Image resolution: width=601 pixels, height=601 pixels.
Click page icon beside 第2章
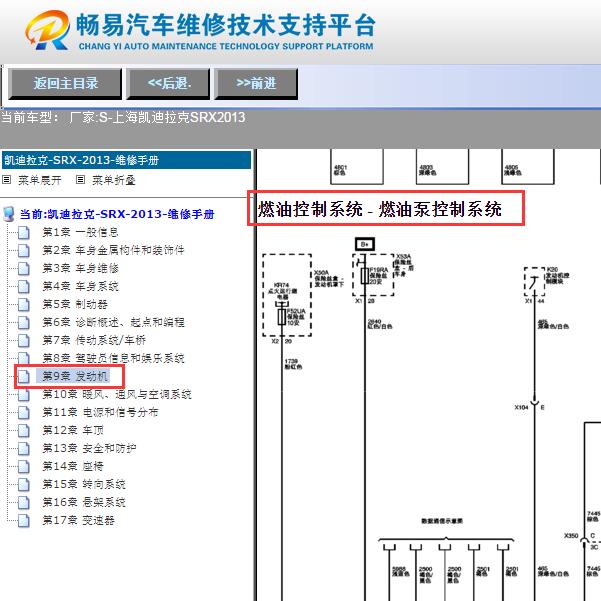click(x=24, y=251)
